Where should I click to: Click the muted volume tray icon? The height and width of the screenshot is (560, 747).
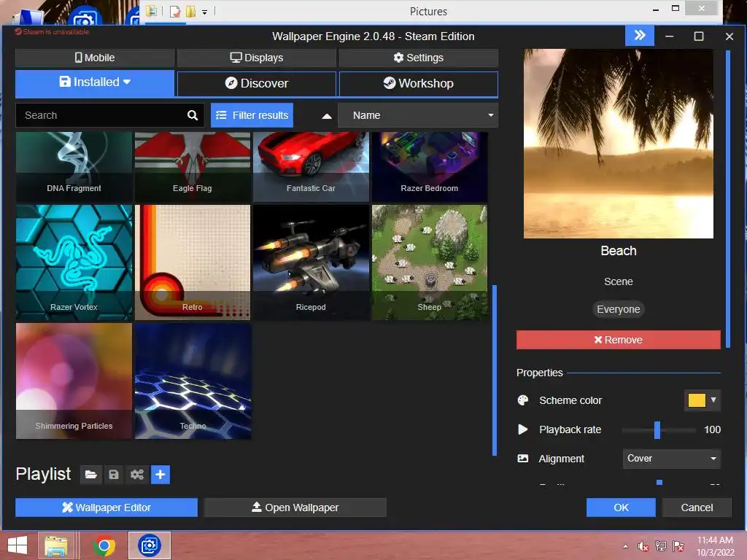click(643, 546)
